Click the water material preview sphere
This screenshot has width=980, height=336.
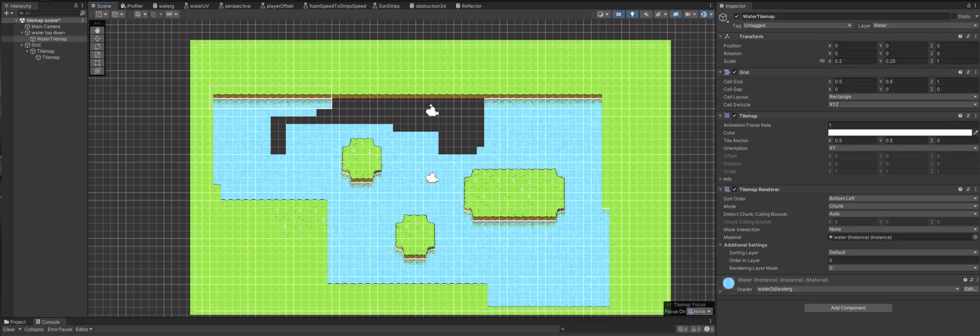[x=728, y=283]
